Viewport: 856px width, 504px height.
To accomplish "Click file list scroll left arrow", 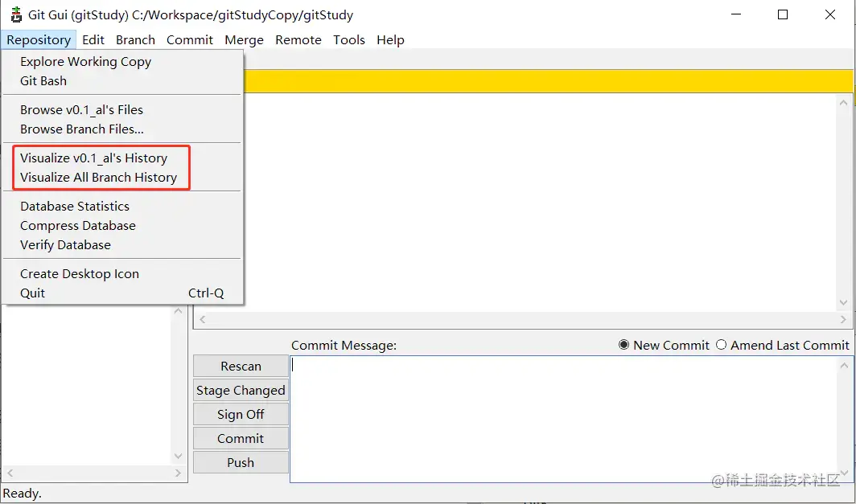I will [x=10, y=473].
